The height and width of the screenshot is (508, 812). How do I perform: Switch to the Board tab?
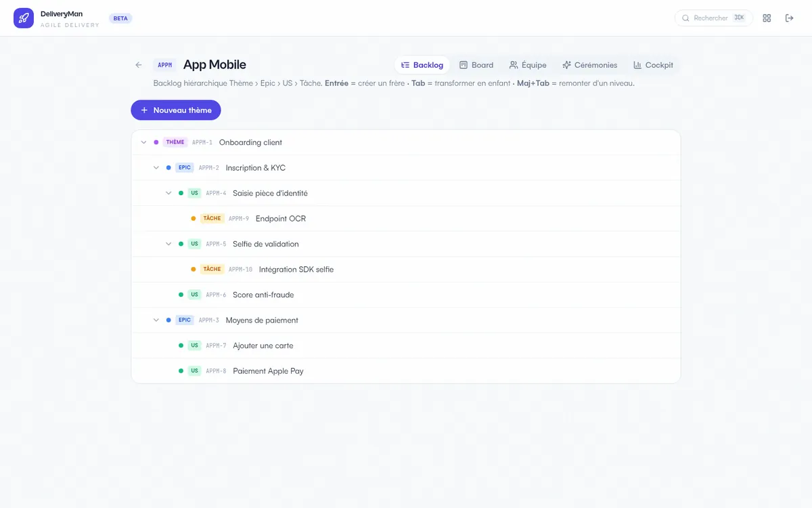coord(476,65)
